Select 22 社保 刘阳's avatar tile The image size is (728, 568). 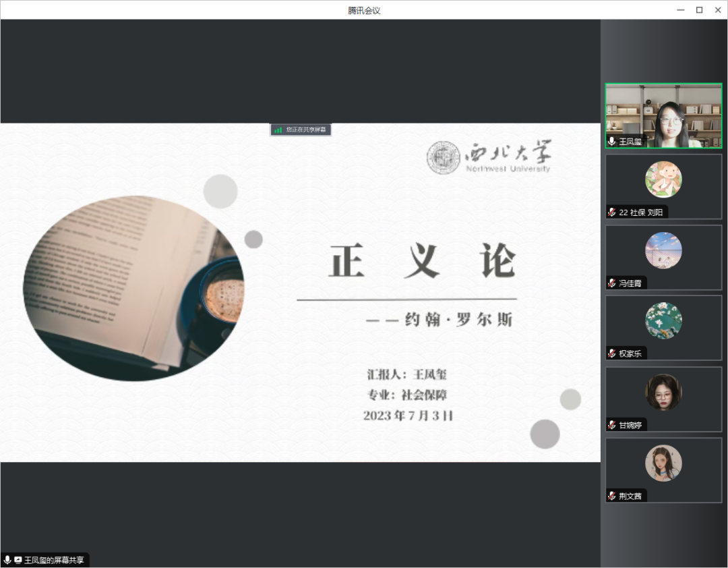[x=663, y=179]
